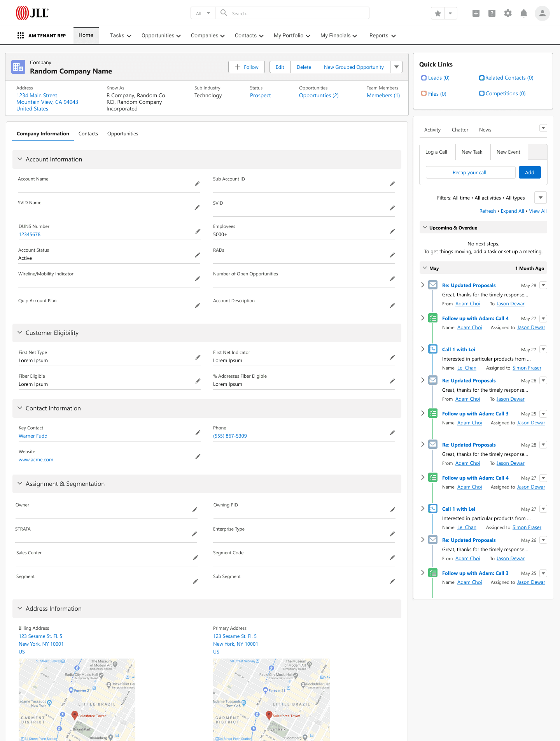Open more actions dropdown beside New Grouped Opportunity
Viewport: 560px width, 741px height.
point(396,67)
